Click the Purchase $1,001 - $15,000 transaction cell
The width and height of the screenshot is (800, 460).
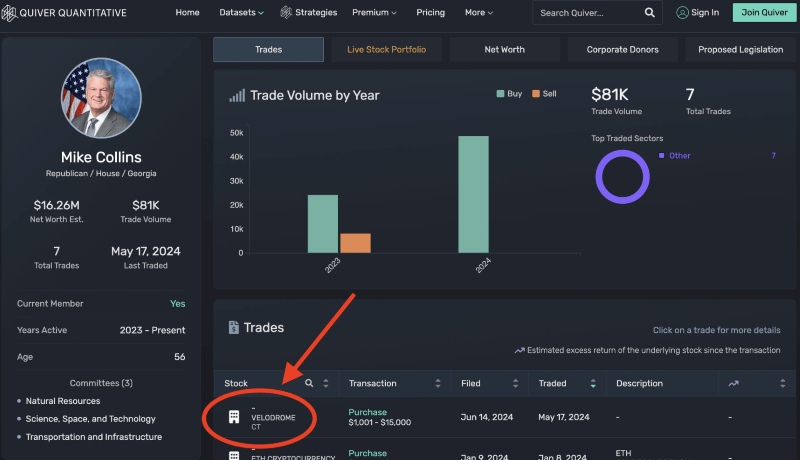380,417
